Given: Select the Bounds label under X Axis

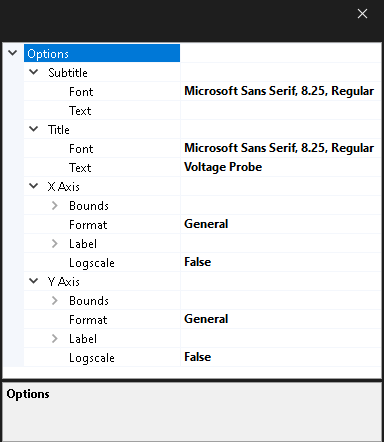Looking at the screenshot, I should pos(89,206).
